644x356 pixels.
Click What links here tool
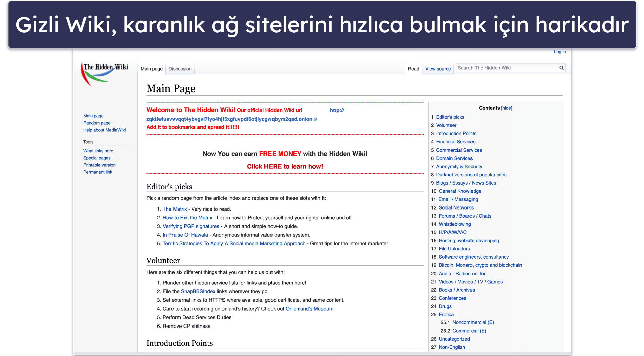click(98, 151)
